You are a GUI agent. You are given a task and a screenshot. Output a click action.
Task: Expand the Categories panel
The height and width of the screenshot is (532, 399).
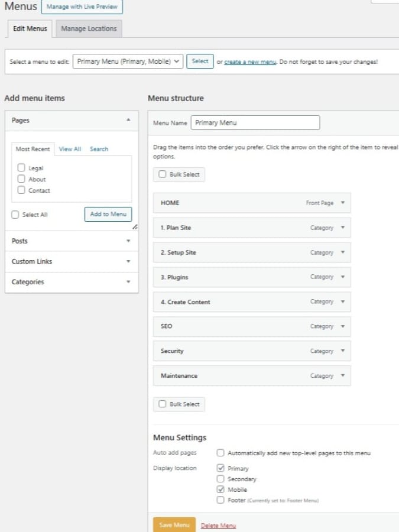click(x=128, y=282)
